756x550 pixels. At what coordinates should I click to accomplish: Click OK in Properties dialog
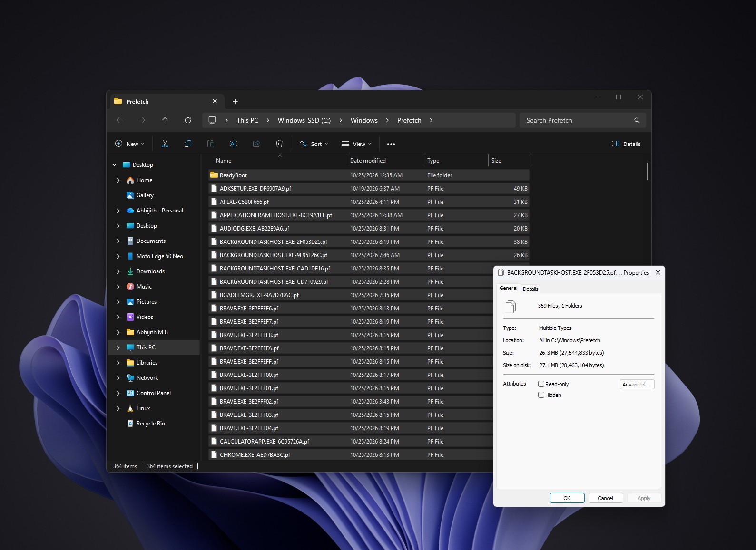(x=567, y=498)
